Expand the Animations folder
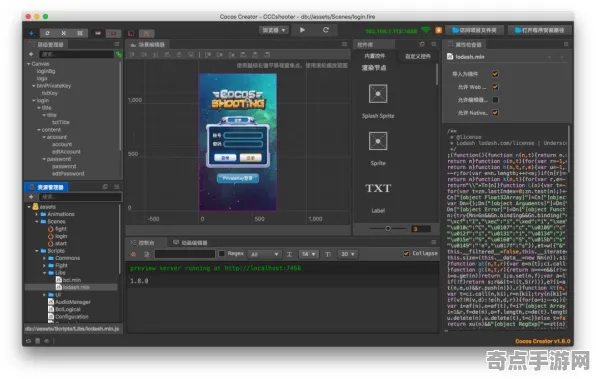Screen dimensions: 596x379 tap(37, 214)
